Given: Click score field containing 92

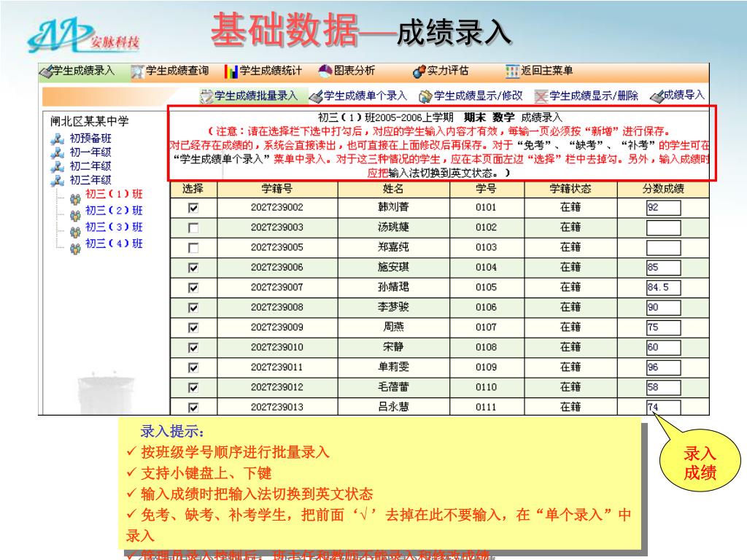Looking at the screenshot, I should (x=663, y=208).
